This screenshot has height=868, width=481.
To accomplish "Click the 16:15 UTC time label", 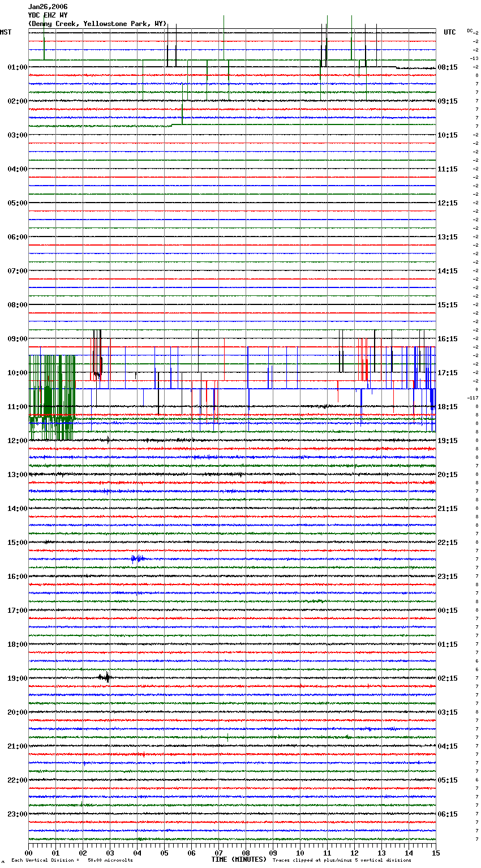I will pyautogui.click(x=448, y=339).
